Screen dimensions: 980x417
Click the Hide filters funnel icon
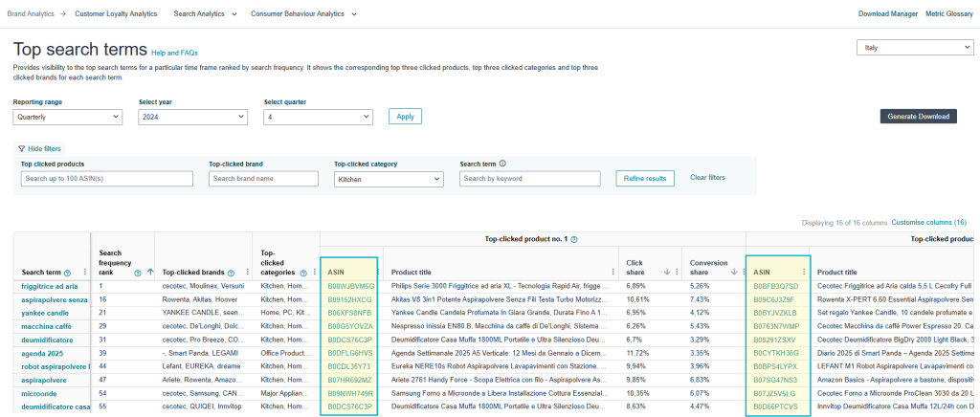(21, 149)
